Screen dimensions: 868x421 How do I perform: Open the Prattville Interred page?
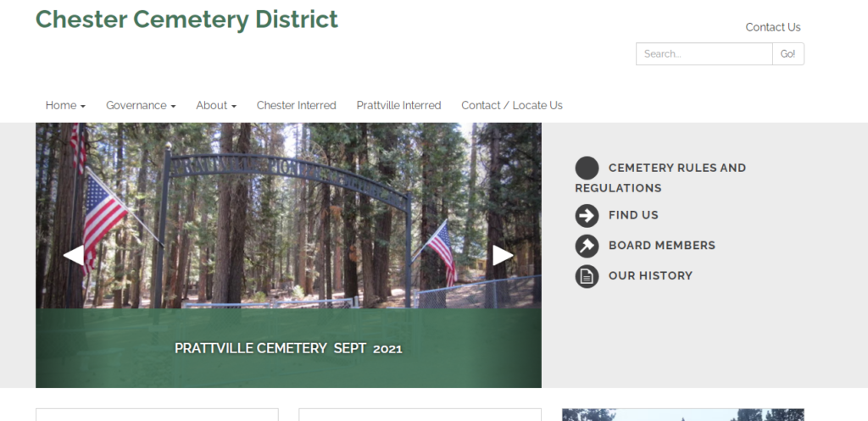398,105
